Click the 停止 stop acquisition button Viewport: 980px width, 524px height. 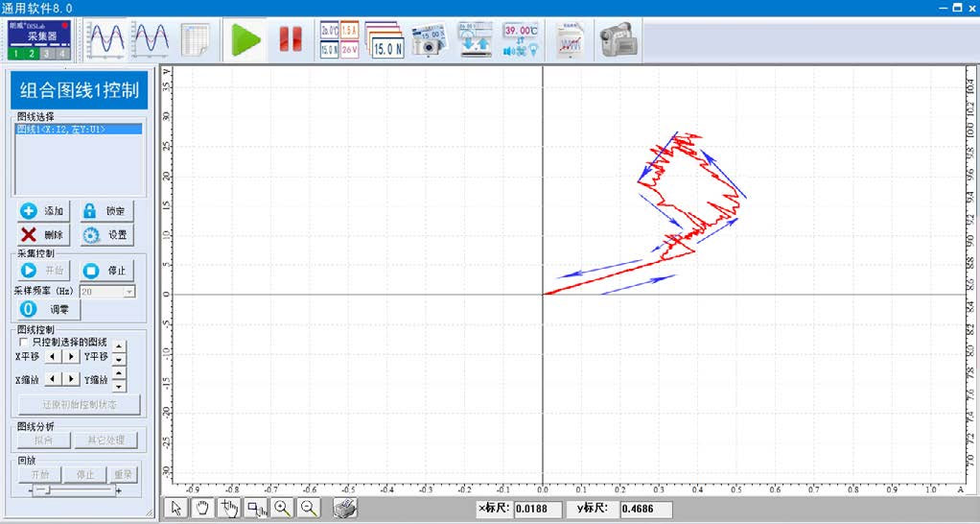click(105, 271)
